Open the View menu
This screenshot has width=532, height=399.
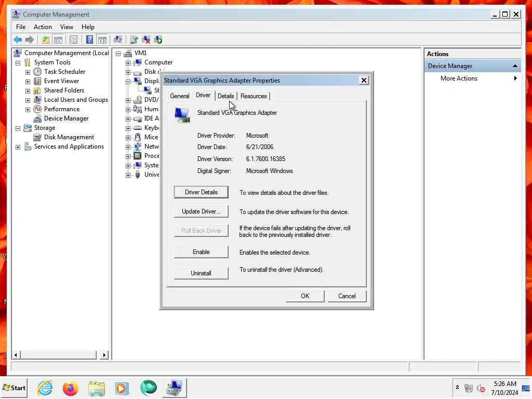coord(66,27)
